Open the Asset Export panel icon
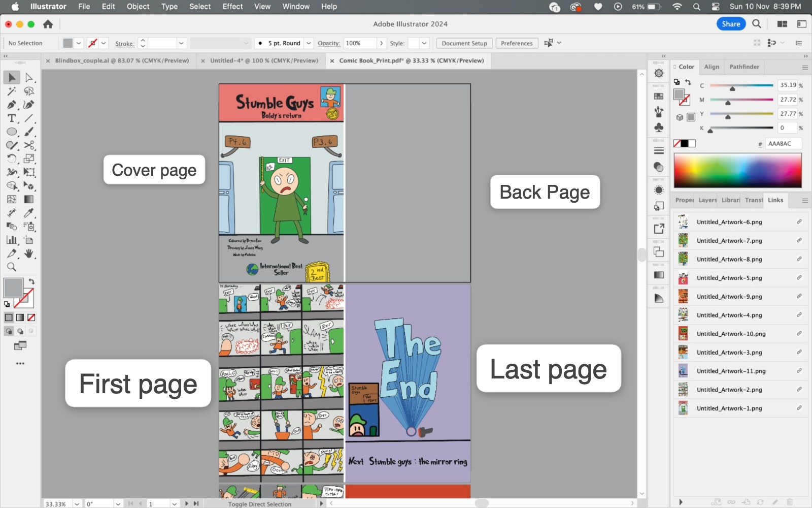The image size is (812, 508). [x=659, y=229]
